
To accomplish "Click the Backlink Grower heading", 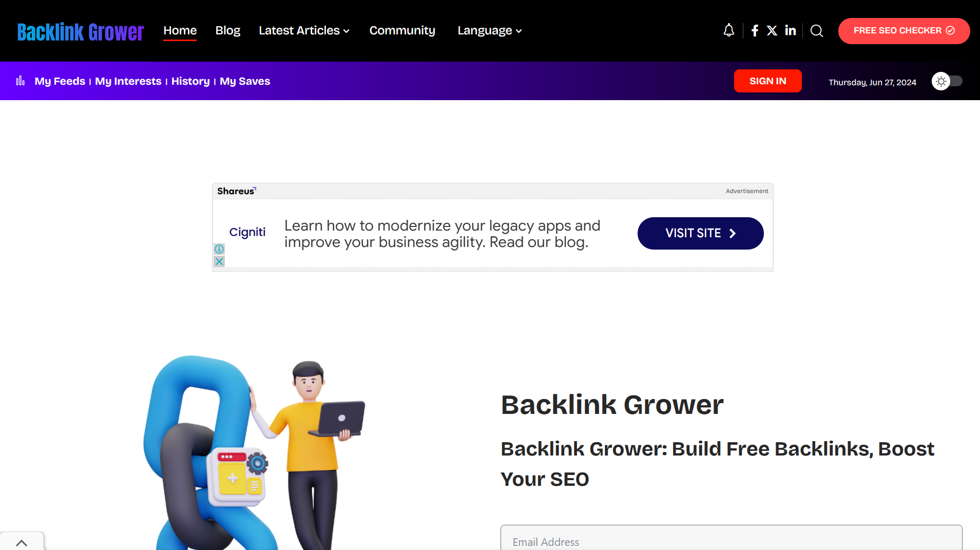I will click(612, 405).
